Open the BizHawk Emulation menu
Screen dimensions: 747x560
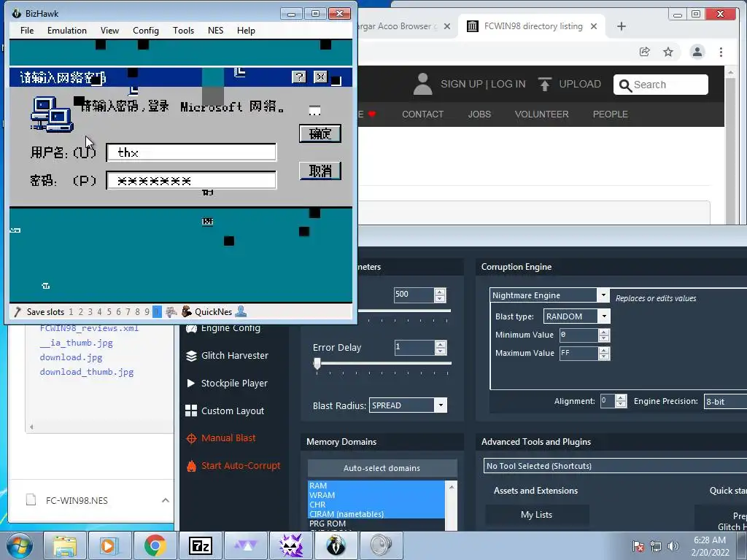point(66,31)
